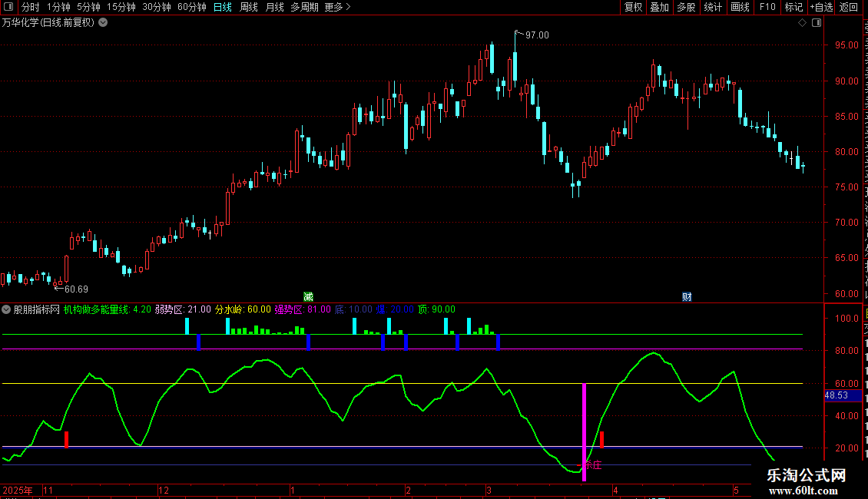Click the 减 marker below the chart
The image size is (868, 499).
pyautogui.click(x=308, y=297)
